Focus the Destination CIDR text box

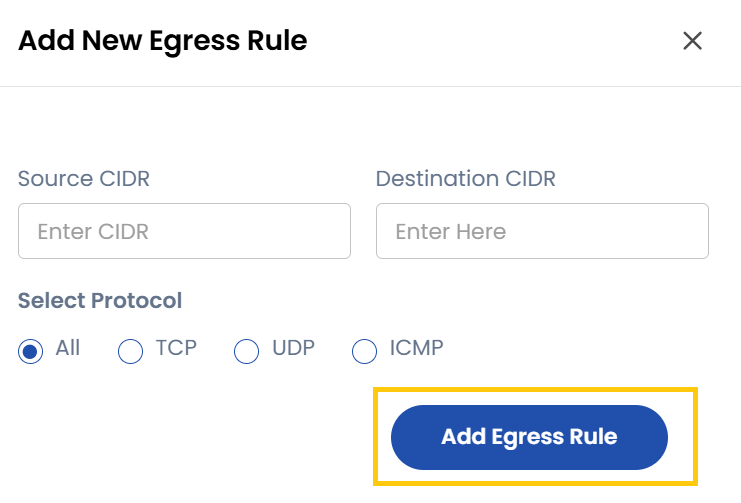tap(542, 231)
